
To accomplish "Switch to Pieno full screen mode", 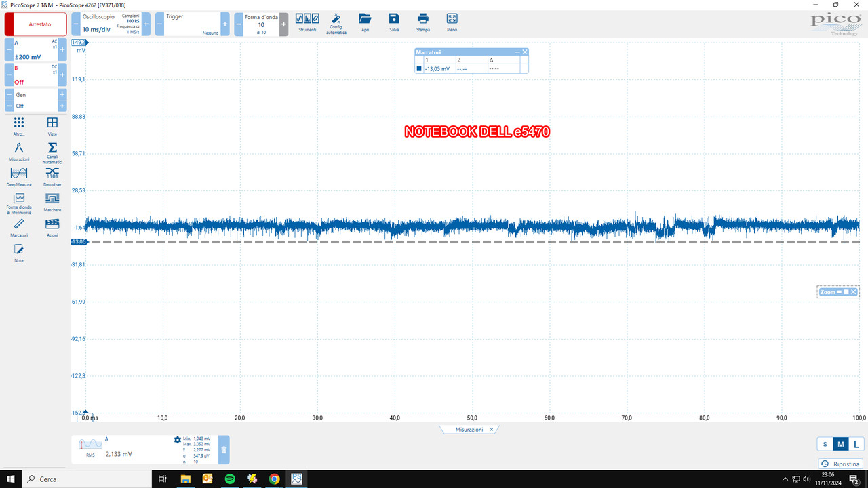I will coord(452,22).
